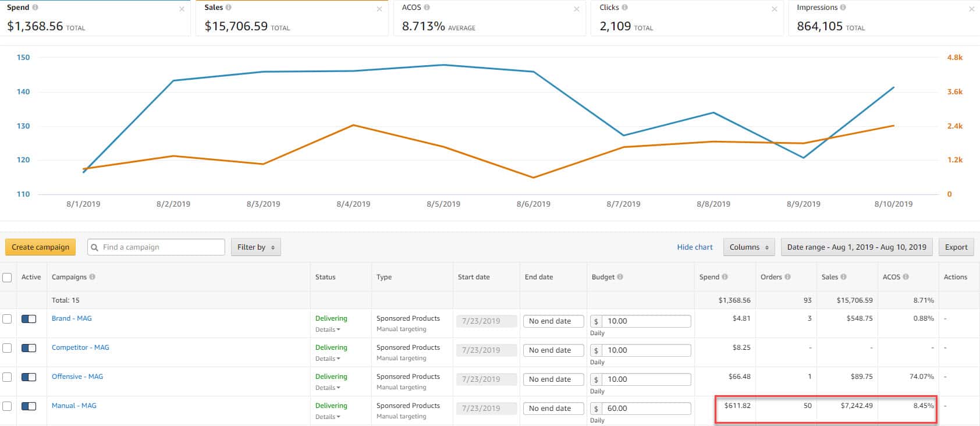
Task: Open the Date range Aug 1 - Aug 10 picker
Action: pos(857,247)
